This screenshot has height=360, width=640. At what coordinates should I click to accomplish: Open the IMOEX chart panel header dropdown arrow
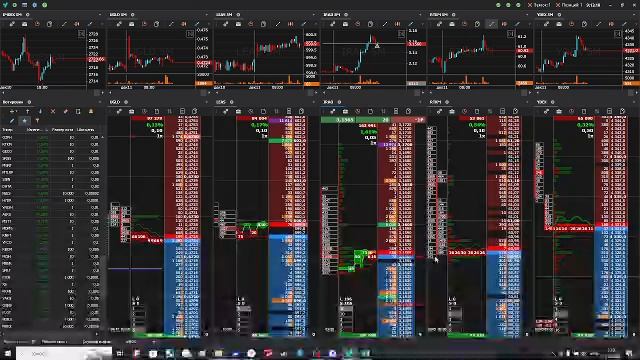click(x=100, y=15)
